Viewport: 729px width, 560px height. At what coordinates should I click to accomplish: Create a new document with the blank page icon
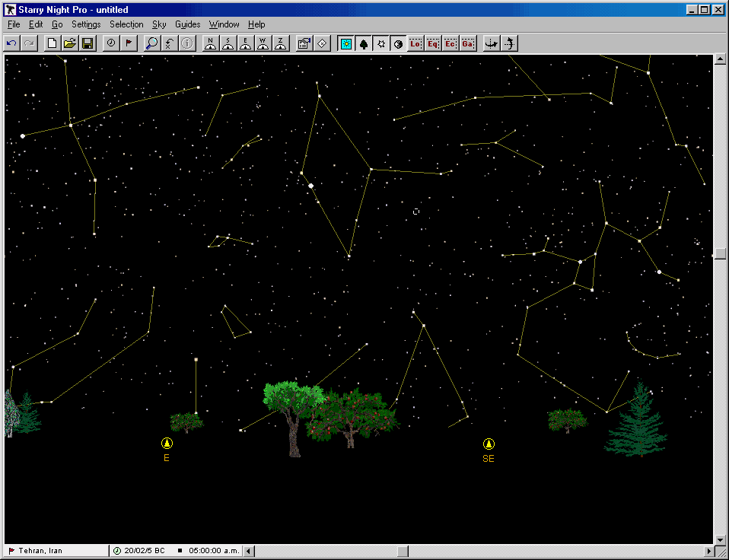coord(52,43)
